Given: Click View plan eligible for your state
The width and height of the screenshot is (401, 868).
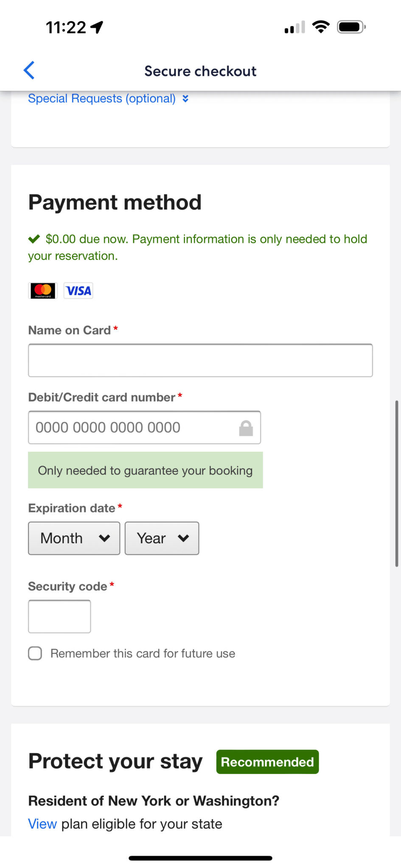Looking at the screenshot, I should (x=42, y=823).
